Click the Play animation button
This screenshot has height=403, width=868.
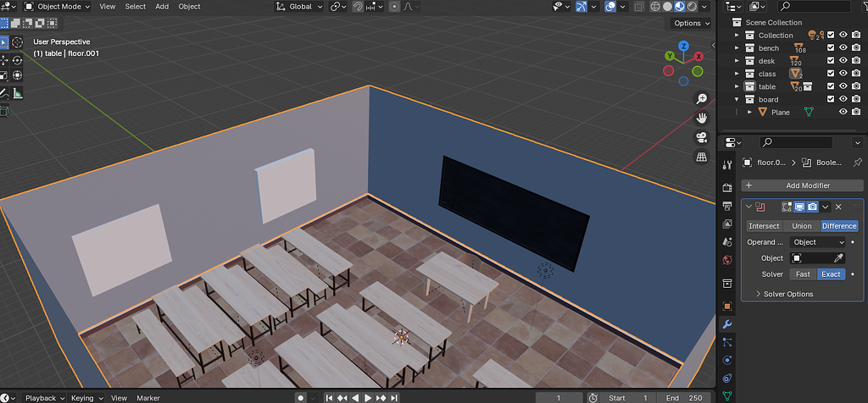tap(368, 398)
